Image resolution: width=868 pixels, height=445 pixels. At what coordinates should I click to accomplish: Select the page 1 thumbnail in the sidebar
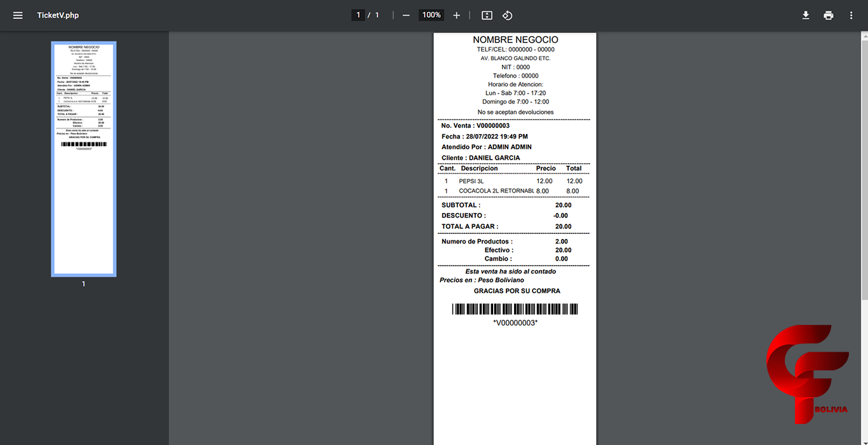[84, 159]
